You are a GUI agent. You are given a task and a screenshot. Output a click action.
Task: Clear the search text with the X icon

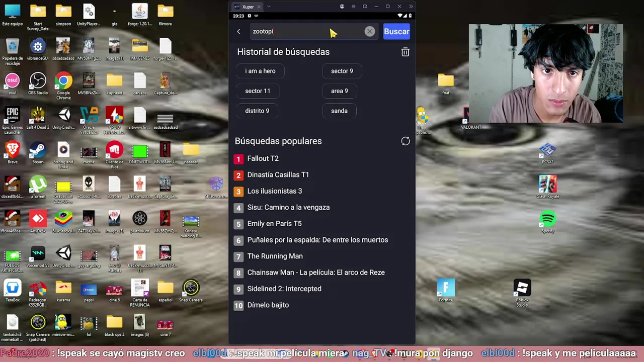coord(370,31)
